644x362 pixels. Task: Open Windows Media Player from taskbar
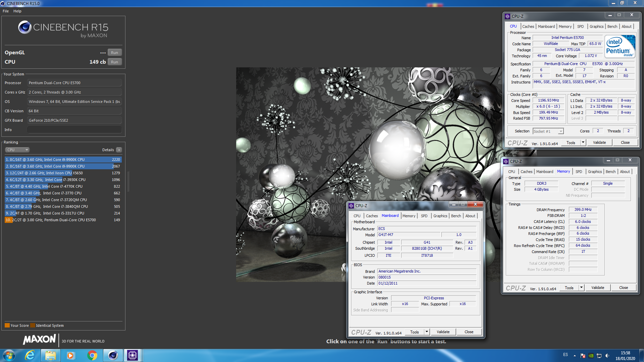pos(70,355)
